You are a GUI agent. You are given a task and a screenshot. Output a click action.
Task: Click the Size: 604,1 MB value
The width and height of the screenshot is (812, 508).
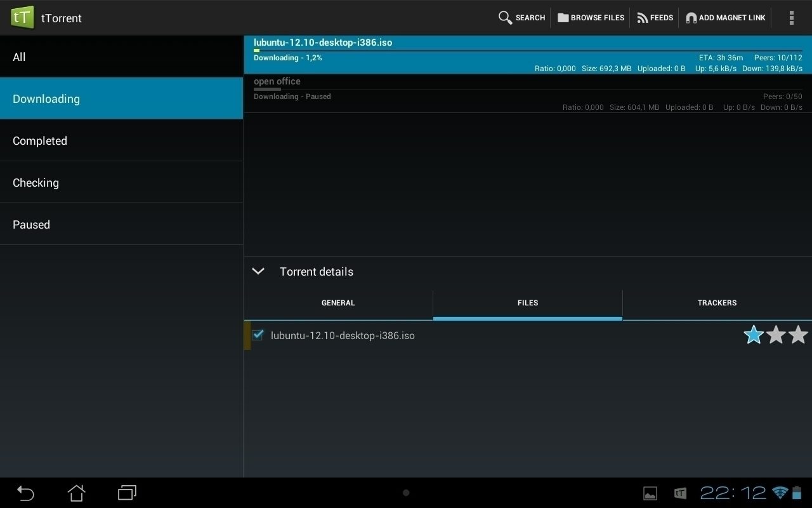click(634, 107)
